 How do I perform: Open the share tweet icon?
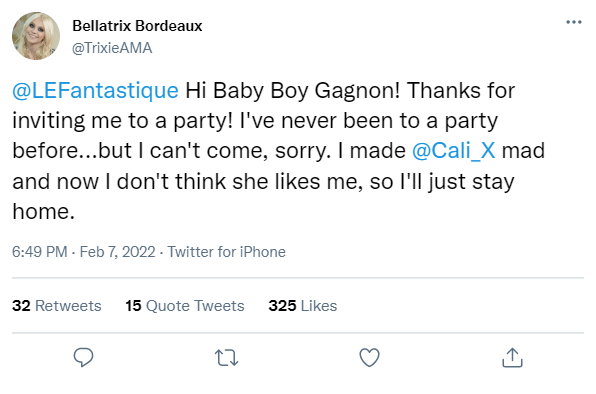[x=512, y=358]
